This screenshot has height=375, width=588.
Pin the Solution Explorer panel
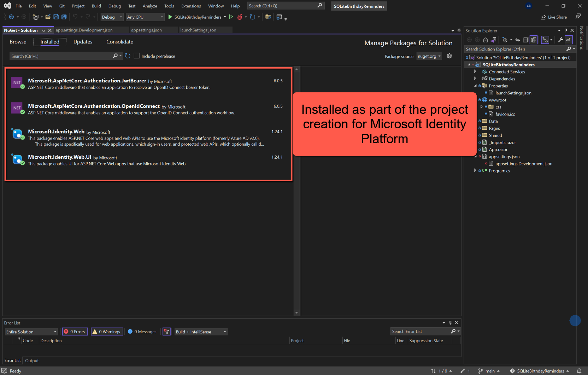(x=566, y=30)
